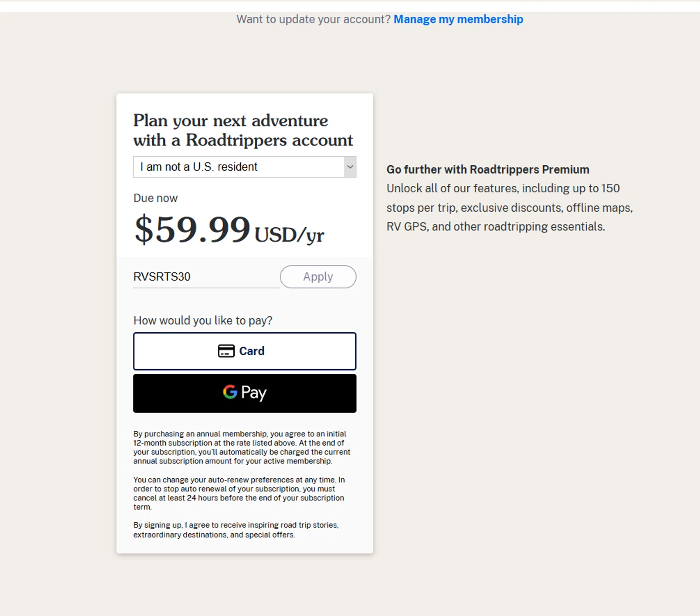Apply the entered promo code

coord(318,277)
